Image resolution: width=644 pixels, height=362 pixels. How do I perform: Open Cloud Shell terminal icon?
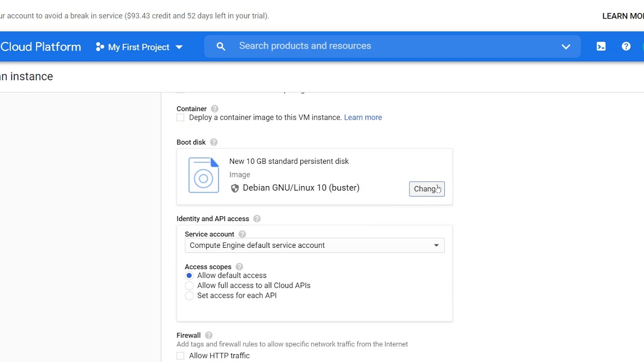[601, 46]
